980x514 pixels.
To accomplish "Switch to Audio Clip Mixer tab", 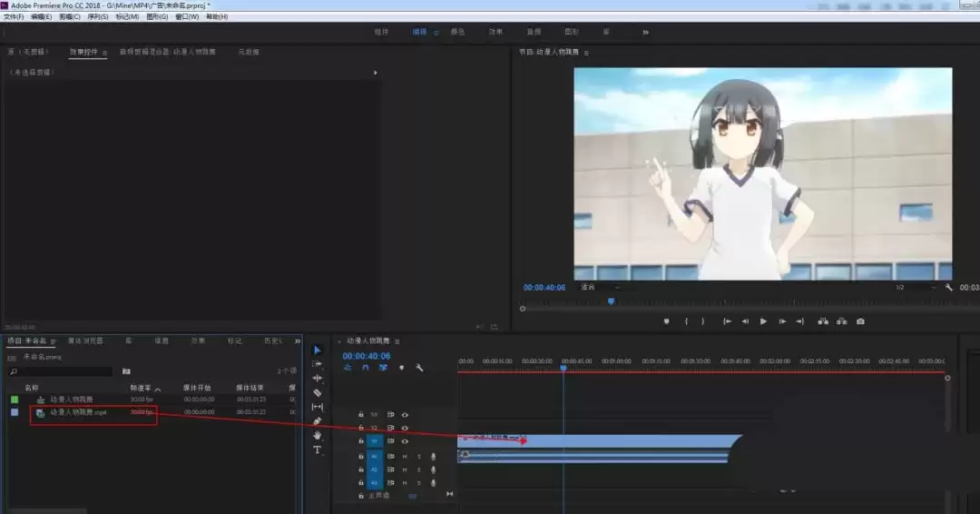I will (168, 52).
